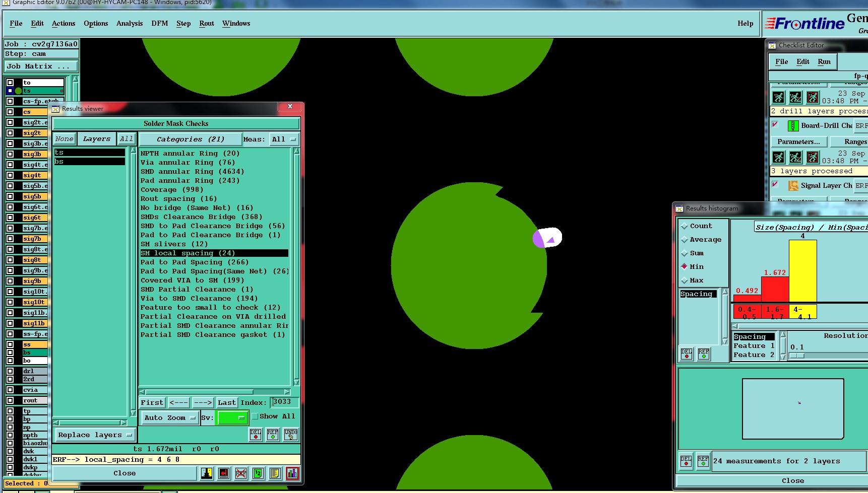Click the Index input field
Image resolution: width=868 pixels, height=493 pixels.
pyautogui.click(x=285, y=402)
